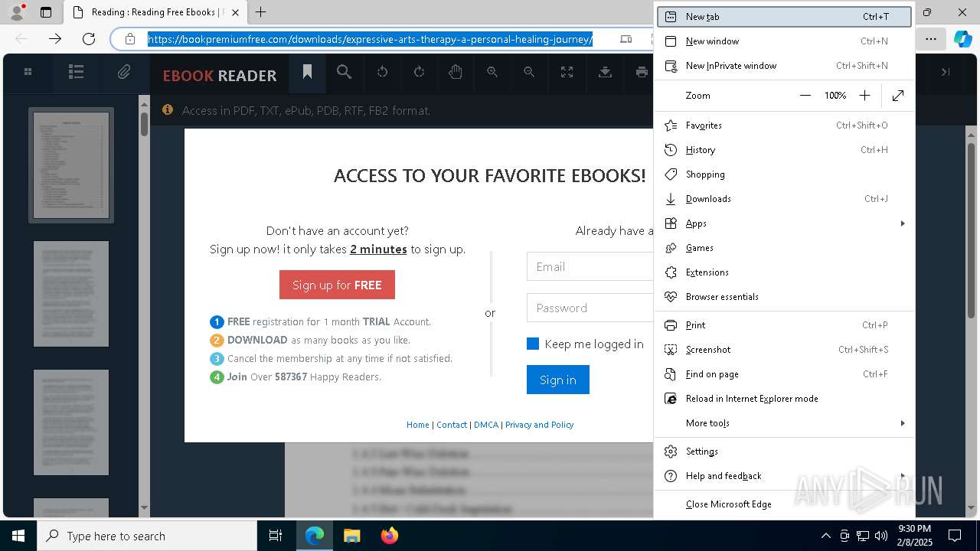
Task: Increase zoom with the plus button
Action: [864, 96]
